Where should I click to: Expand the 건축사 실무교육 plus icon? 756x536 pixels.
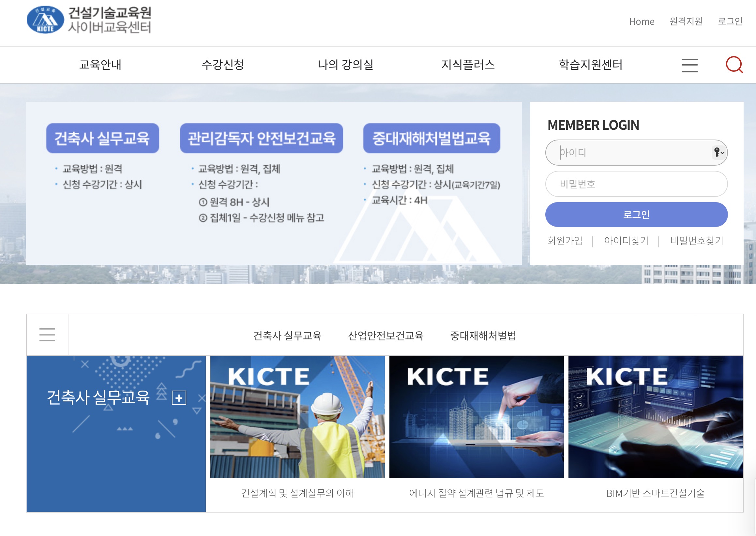[179, 398]
